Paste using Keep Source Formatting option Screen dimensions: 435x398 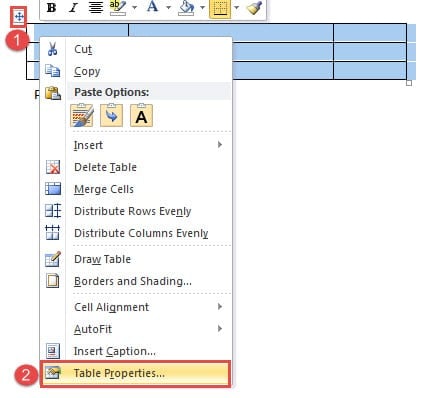82,115
